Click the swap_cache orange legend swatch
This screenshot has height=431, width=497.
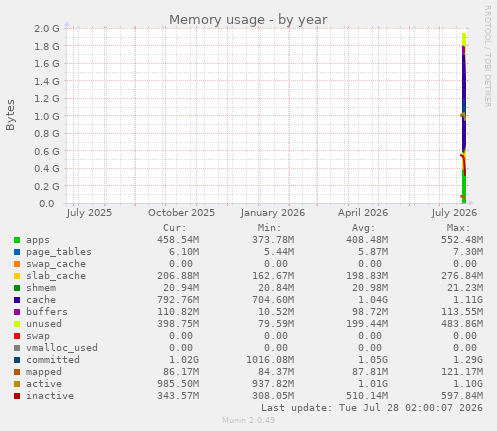point(17,264)
